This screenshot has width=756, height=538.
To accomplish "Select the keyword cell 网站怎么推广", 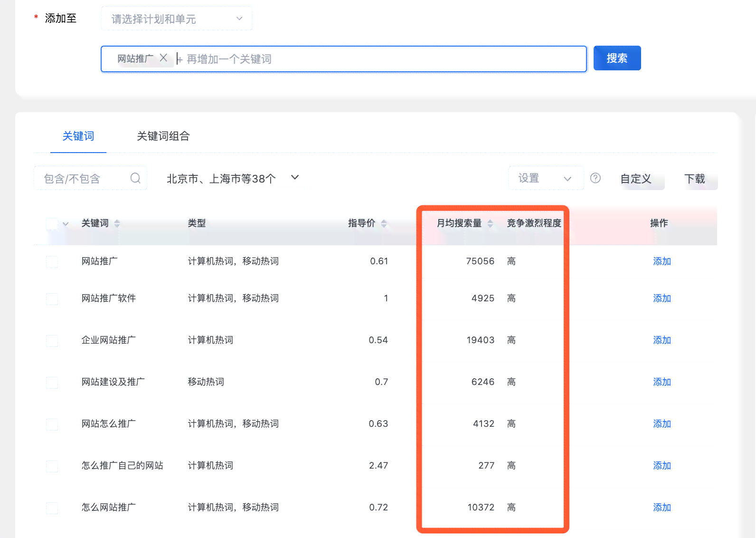I will [x=109, y=424].
